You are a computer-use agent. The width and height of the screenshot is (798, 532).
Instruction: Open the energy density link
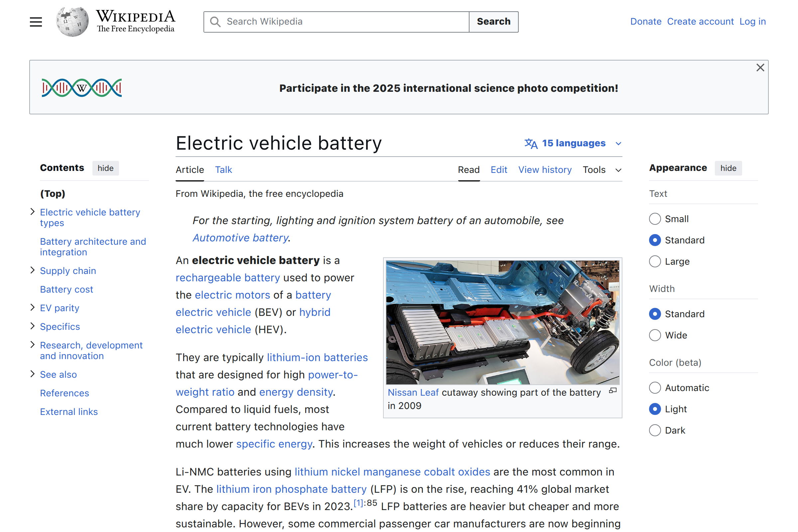(296, 392)
